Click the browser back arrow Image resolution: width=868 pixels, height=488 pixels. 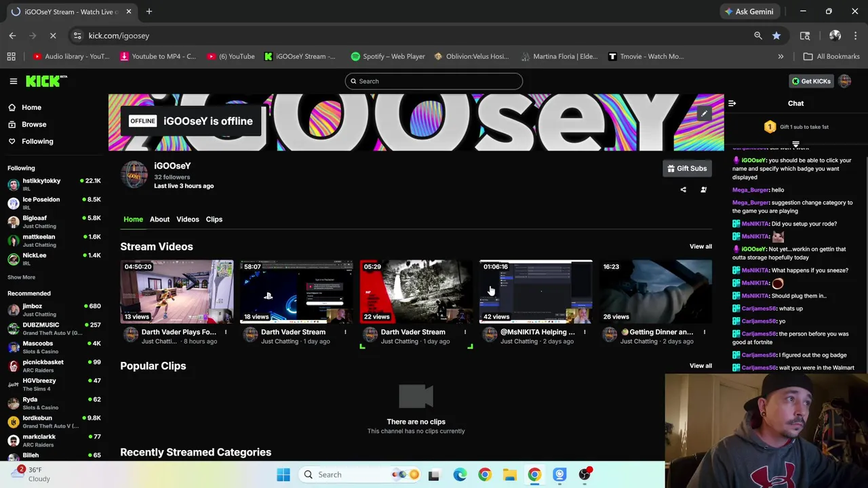(x=12, y=35)
